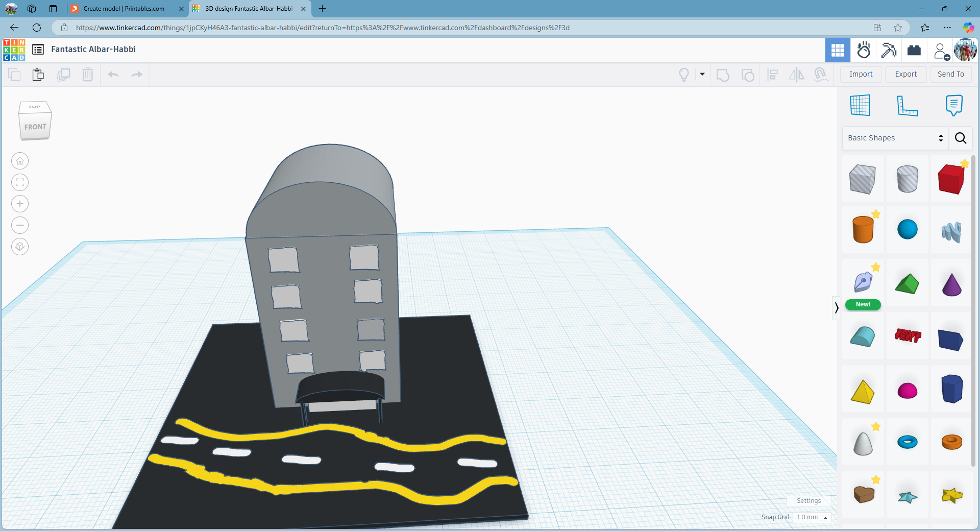The width and height of the screenshot is (980, 531).
Task: Click the Send To button
Action: (951, 74)
